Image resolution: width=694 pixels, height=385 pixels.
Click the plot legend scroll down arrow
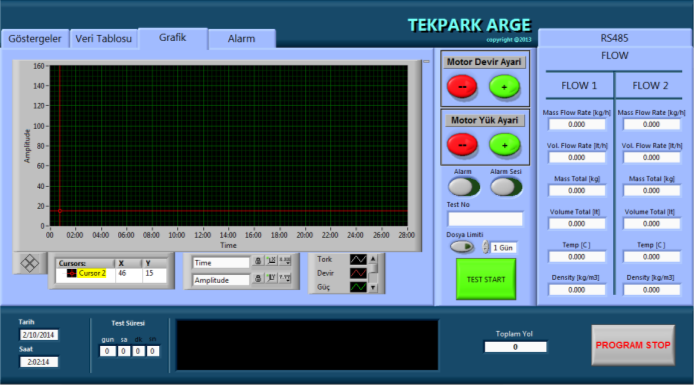pos(373,288)
